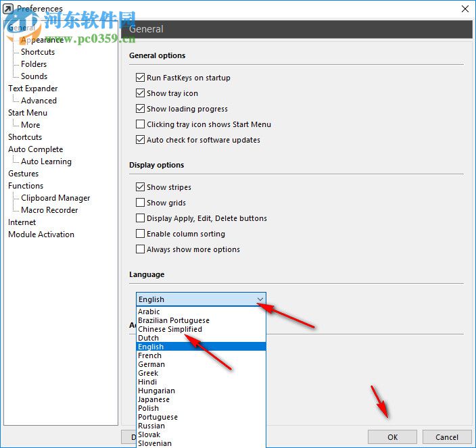This screenshot has width=476, height=448.
Task: Open More under Start Menu
Action: pos(30,124)
